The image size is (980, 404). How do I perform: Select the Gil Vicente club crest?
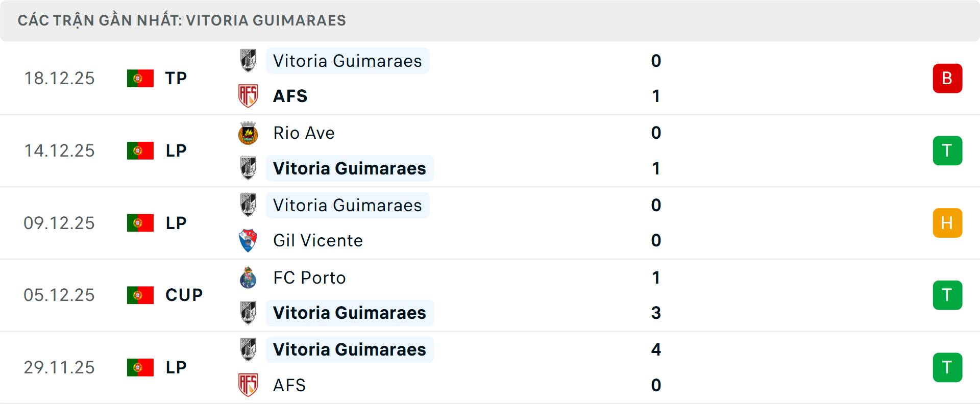point(249,240)
